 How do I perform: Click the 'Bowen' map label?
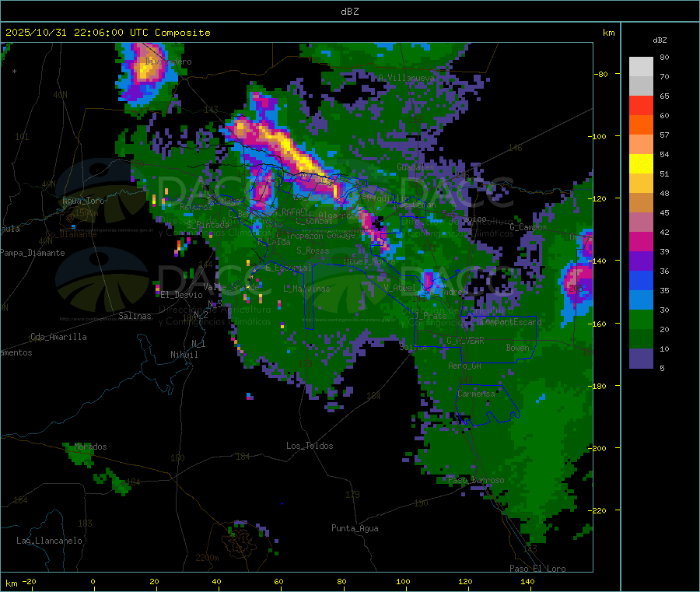coord(517,347)
